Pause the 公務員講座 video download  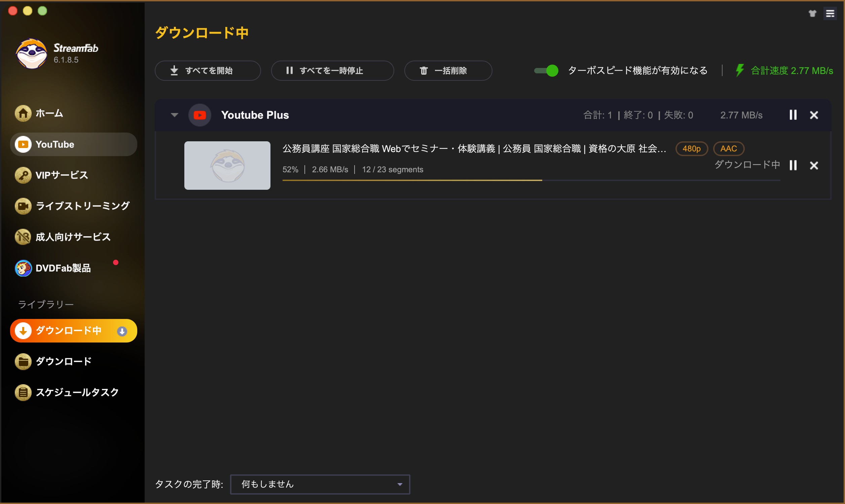click(793, 166)
